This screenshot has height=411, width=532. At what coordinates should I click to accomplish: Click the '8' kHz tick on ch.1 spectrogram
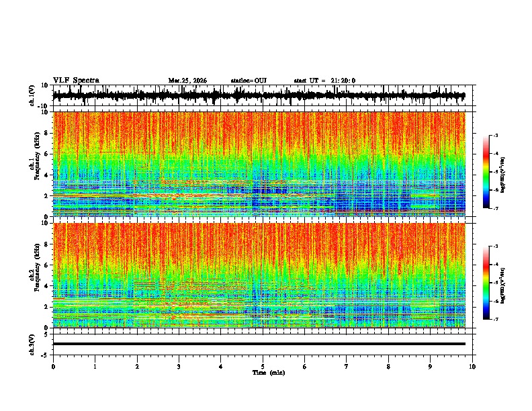pos(47,133)
